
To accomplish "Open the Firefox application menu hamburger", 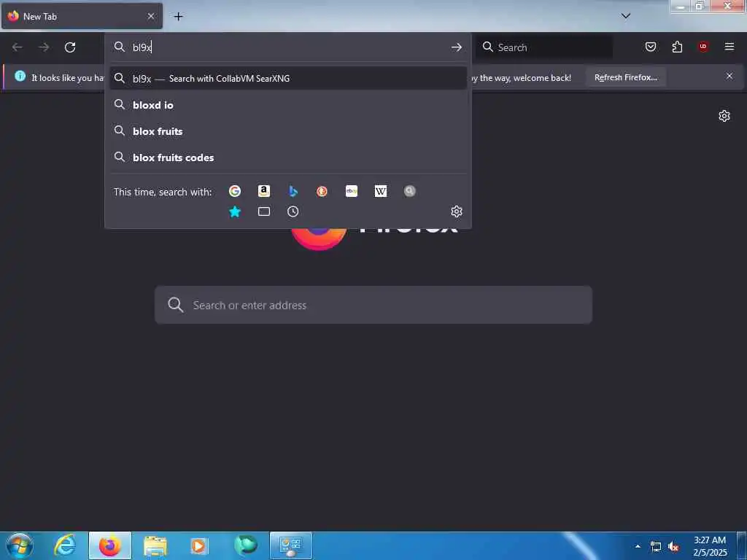I will (x=729, y=47).
